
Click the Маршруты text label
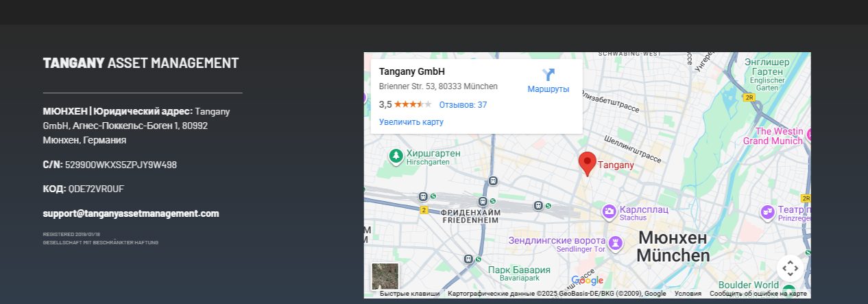[x=548, y=89]
